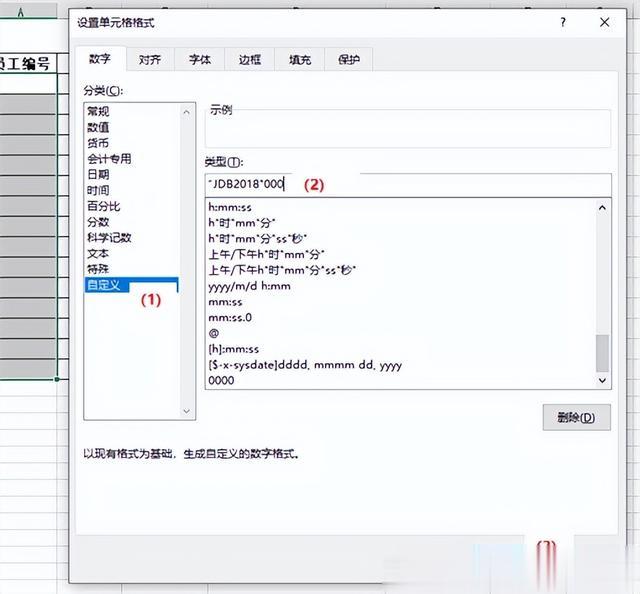Select column A header in spreadsheet
Image resolution: width=640 pixels, height=594 pixels.
pos(28,11)
